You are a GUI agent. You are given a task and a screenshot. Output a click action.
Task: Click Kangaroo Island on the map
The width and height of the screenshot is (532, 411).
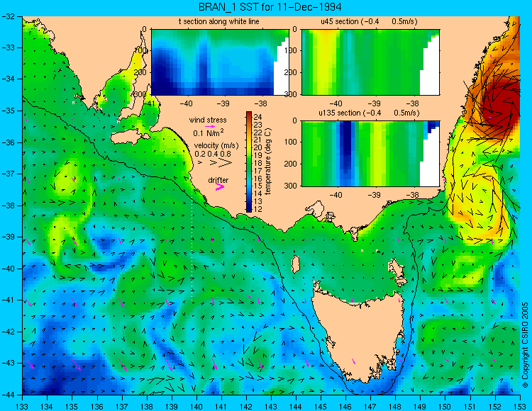click(131, 137)
